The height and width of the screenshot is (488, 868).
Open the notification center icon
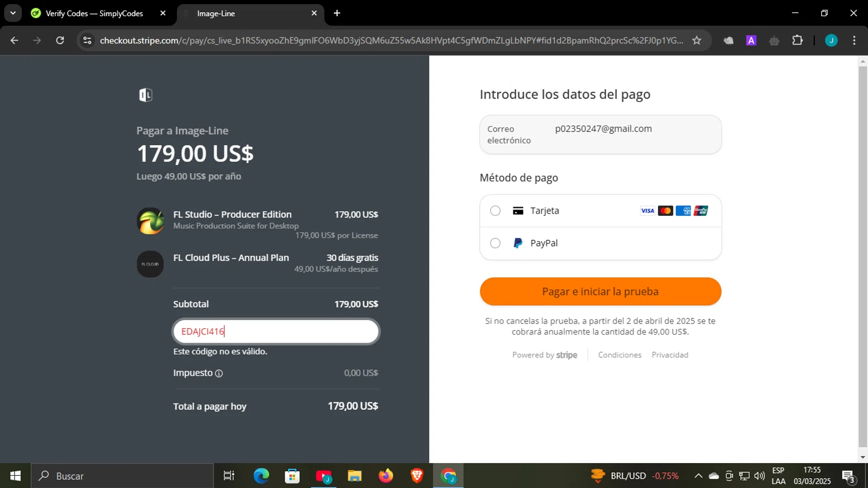click(849, 476)
